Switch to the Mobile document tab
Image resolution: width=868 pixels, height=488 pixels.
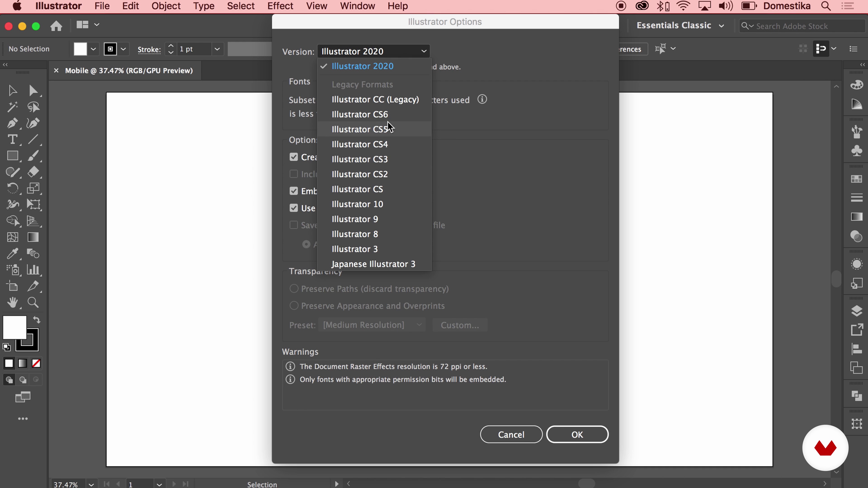(x=129, y=71)
